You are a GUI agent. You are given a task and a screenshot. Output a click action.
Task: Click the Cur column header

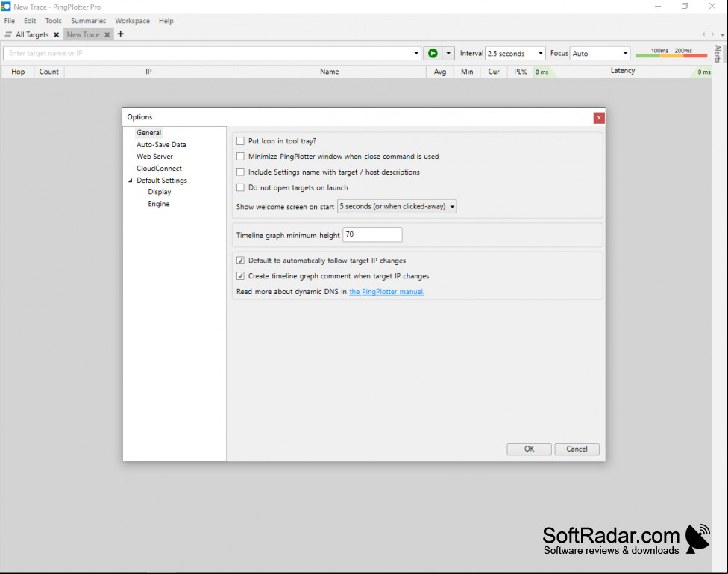(x=494, y=72)
